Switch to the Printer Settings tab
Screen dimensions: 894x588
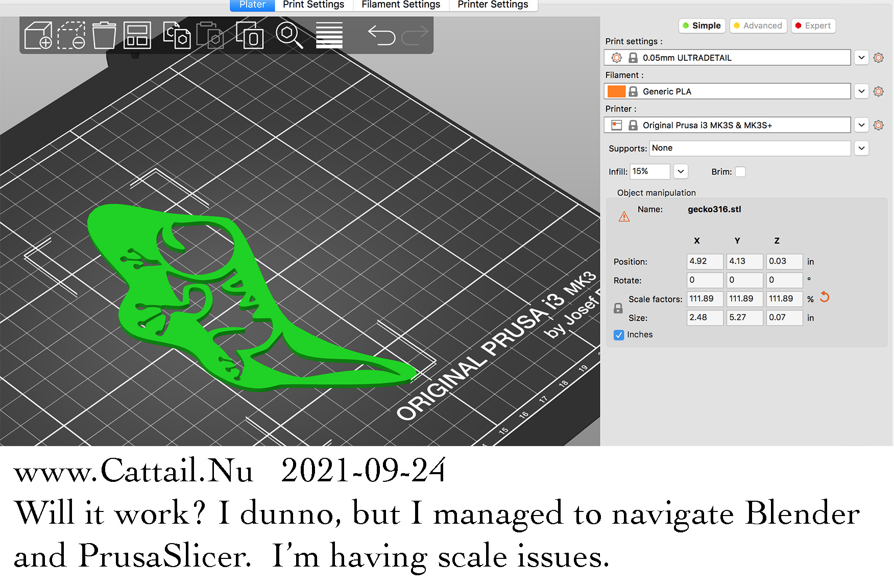click(x=493, y=5)
